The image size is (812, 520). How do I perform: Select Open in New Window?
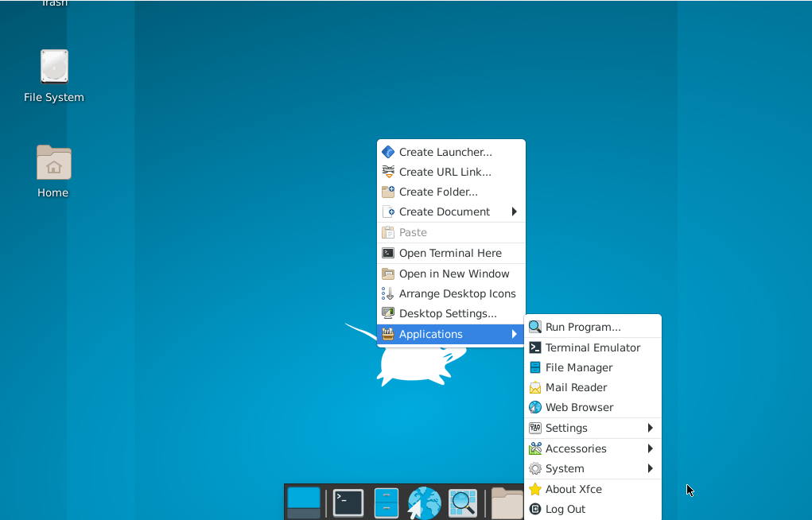tap(451, 274)
